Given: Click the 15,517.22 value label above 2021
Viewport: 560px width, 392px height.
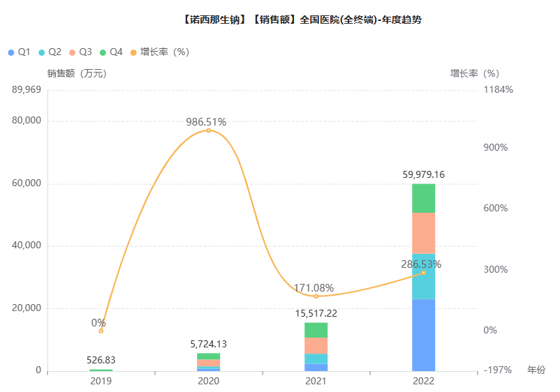Looking at the screenshot, I should pyautogui.click(x=316, y=314).
